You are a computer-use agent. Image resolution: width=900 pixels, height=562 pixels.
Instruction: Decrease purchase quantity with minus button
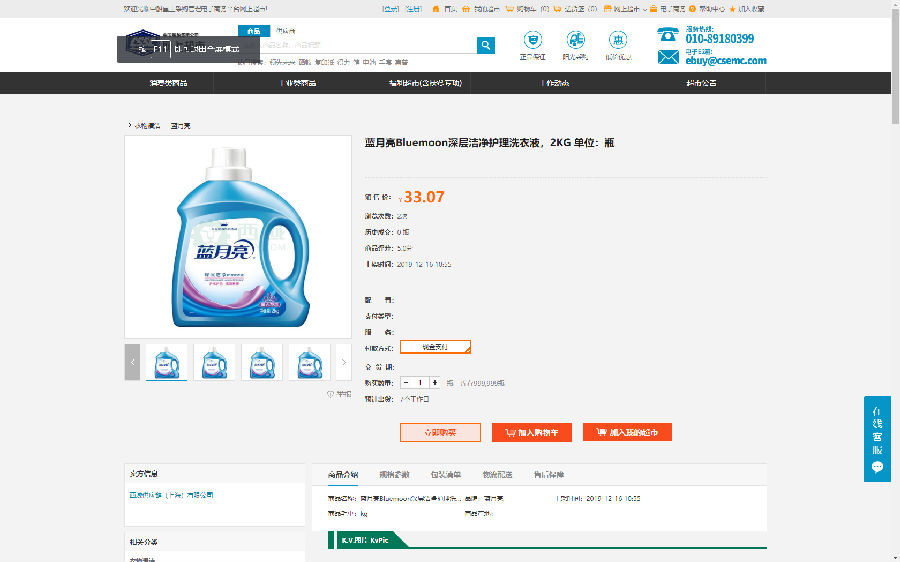406,382
